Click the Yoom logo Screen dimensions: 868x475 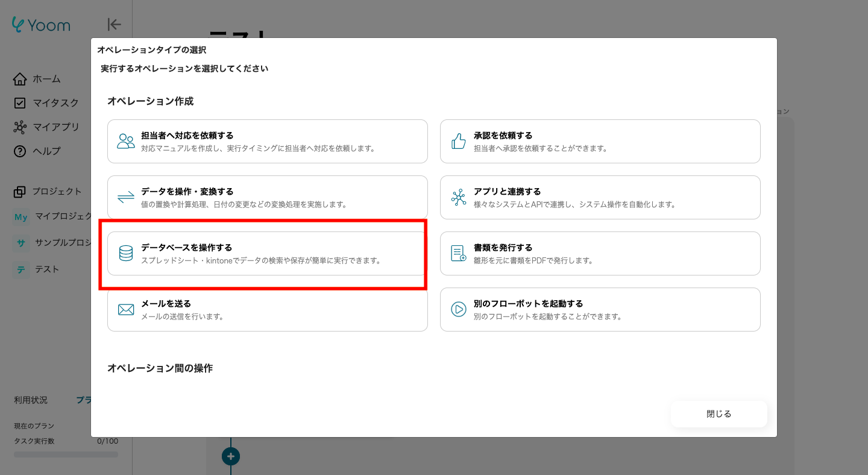(42, 25)
